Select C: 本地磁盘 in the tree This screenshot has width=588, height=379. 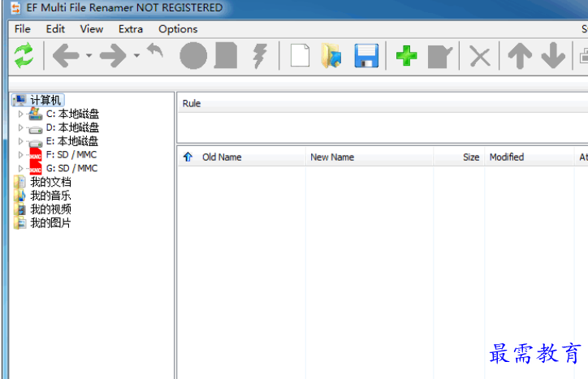(x=73, y=114)
